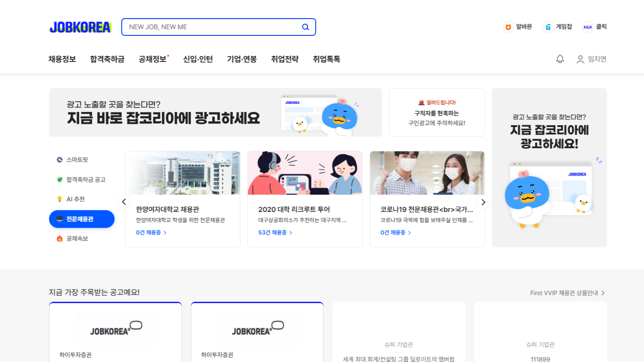Open the notifications bell
The height and width of the screenshot is (362, 644).
(x=560, y=59)
